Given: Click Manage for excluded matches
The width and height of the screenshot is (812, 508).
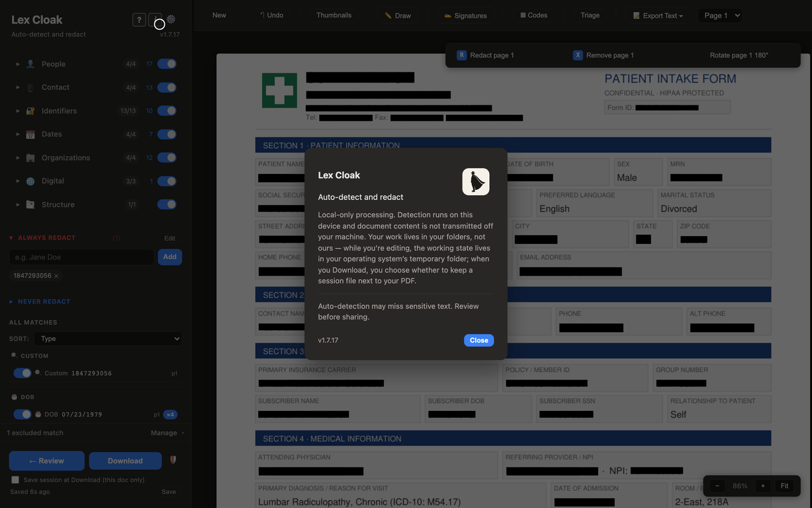Looking at the screenshot, I should pyautogui.click(x=166, y=433).
